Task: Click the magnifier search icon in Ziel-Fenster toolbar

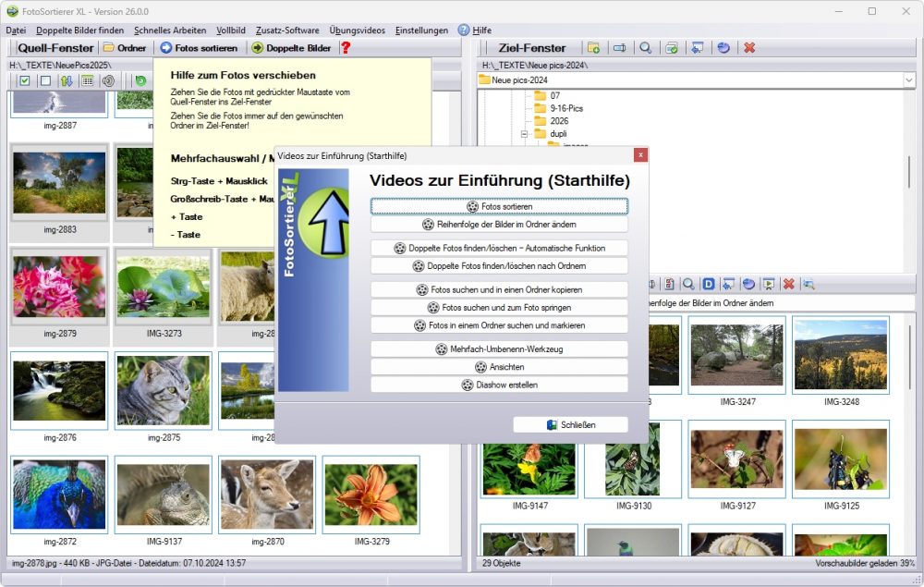Action: [646, 48]
